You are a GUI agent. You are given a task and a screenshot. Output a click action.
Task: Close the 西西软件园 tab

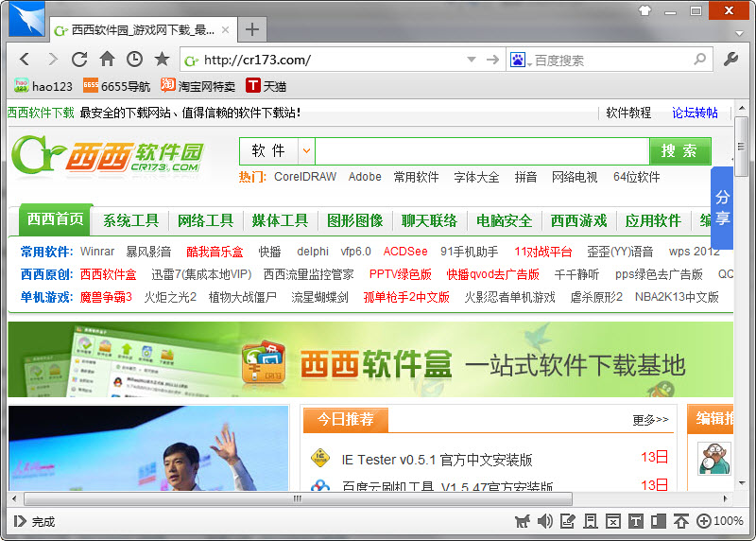[x=225, y=30]
